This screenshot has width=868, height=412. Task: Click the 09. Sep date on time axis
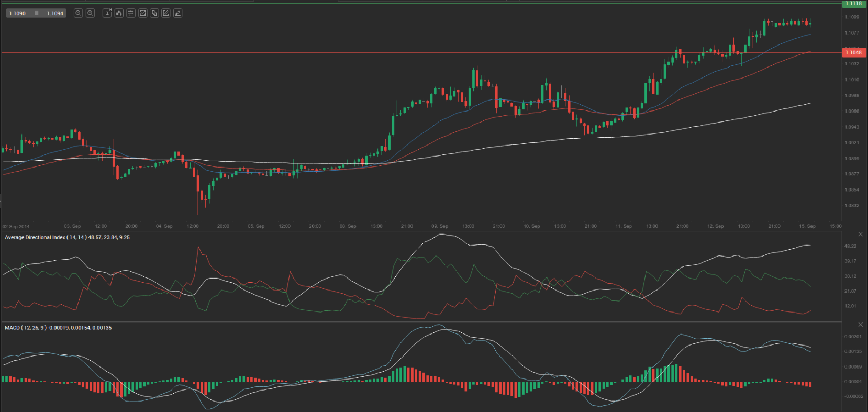tap(440, 226)
